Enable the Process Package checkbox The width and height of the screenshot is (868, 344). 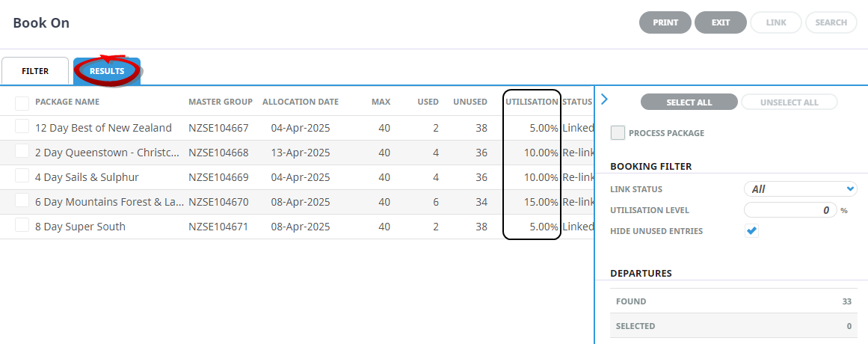[x=618, y=133]
